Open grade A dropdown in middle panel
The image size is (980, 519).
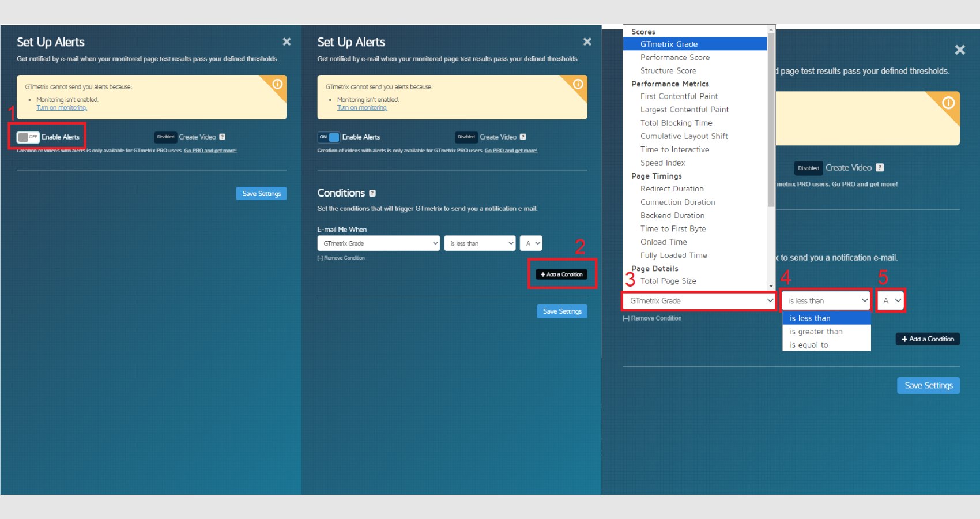pos(531,243)
